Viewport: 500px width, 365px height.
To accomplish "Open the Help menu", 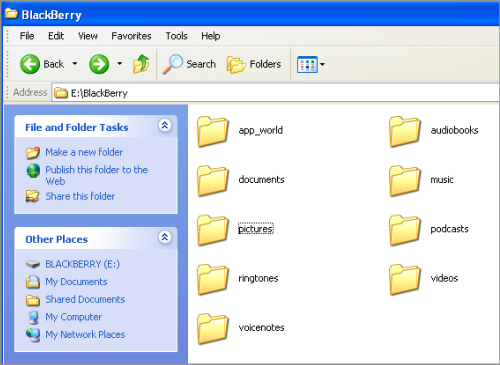I will (211, 36).
